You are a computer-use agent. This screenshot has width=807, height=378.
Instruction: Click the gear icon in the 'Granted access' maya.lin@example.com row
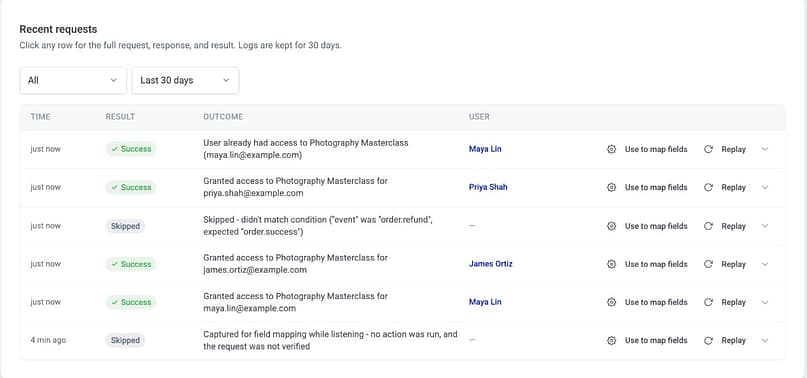click(611, 302)
